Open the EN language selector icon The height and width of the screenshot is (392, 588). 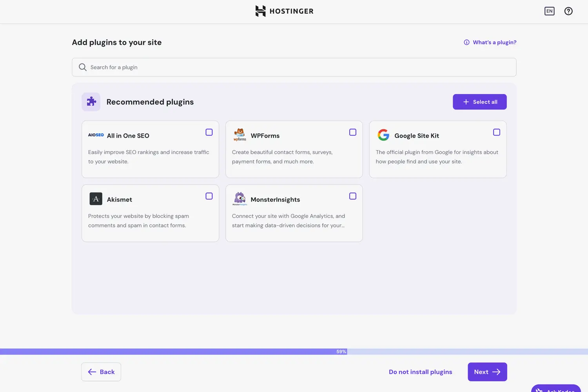550,11
